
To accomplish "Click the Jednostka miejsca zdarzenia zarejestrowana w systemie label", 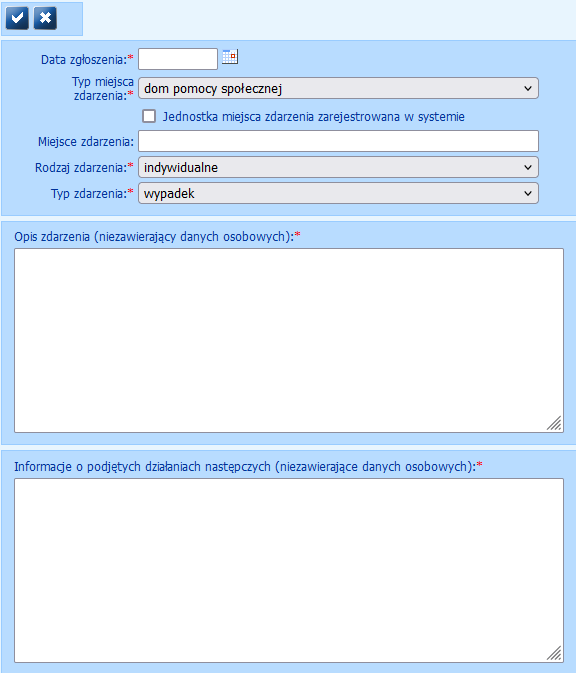I will (314, 117).
